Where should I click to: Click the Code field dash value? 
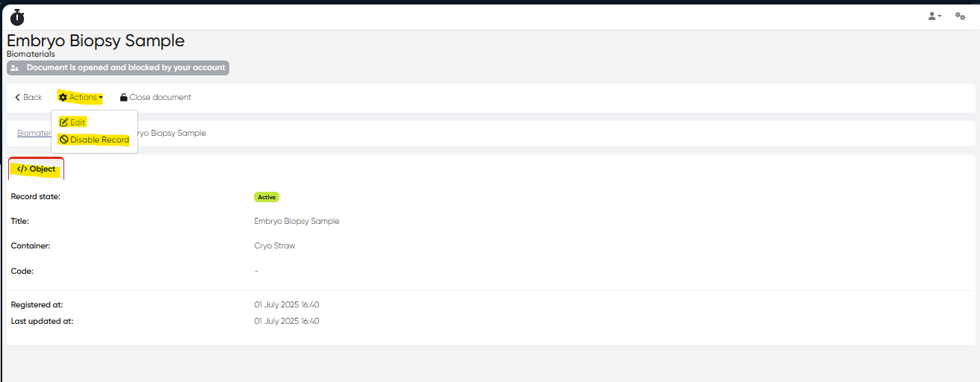(256, 271)
